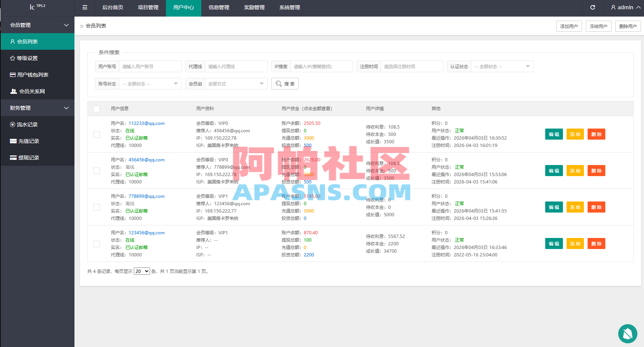The width and height of the screenshot is (644, 347).
Task: Toggle the sidebar collapse hamburger icon
Action: click(x=85, y=7)
